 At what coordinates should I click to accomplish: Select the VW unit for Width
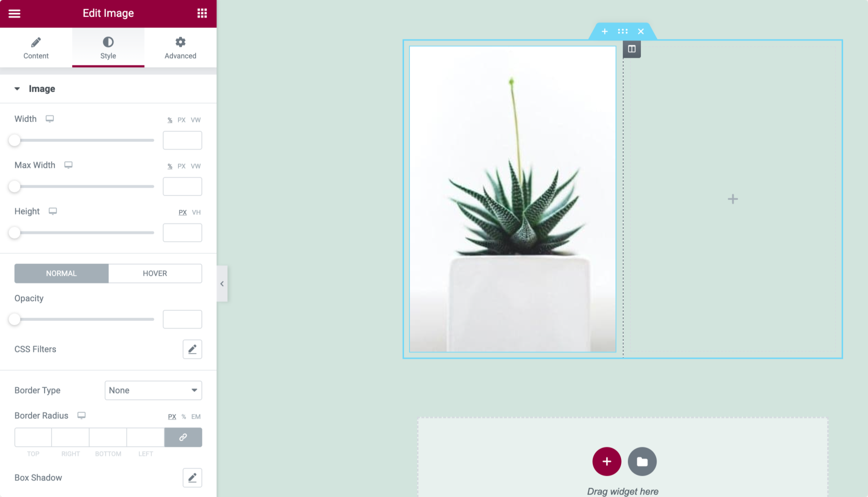196,120
